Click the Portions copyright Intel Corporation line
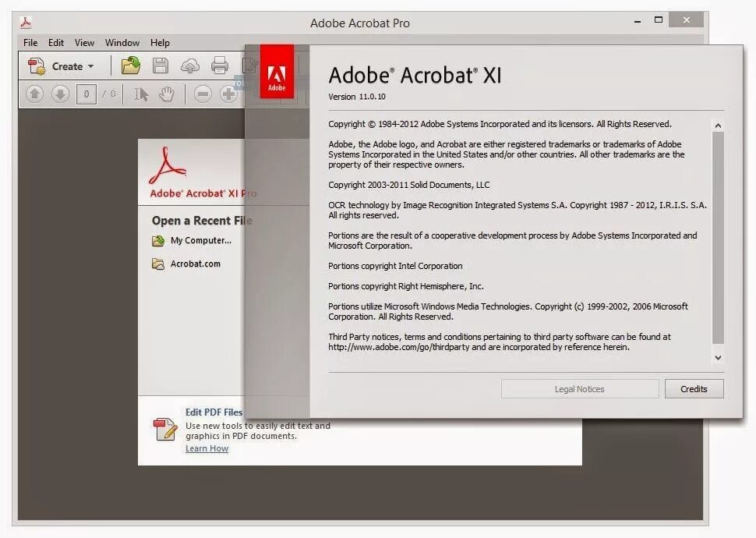Image resolution: width=756 pixels, height=538 pixels. click(395, 266)
